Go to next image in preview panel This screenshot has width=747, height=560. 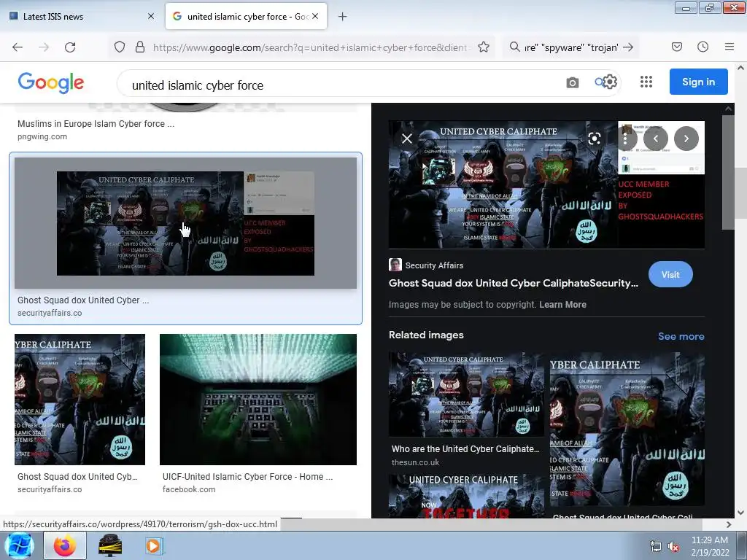tap(686, 139)
